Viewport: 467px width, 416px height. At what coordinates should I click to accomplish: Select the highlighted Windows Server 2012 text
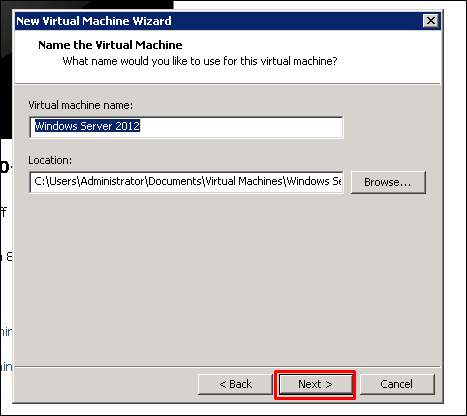[87, 126]
